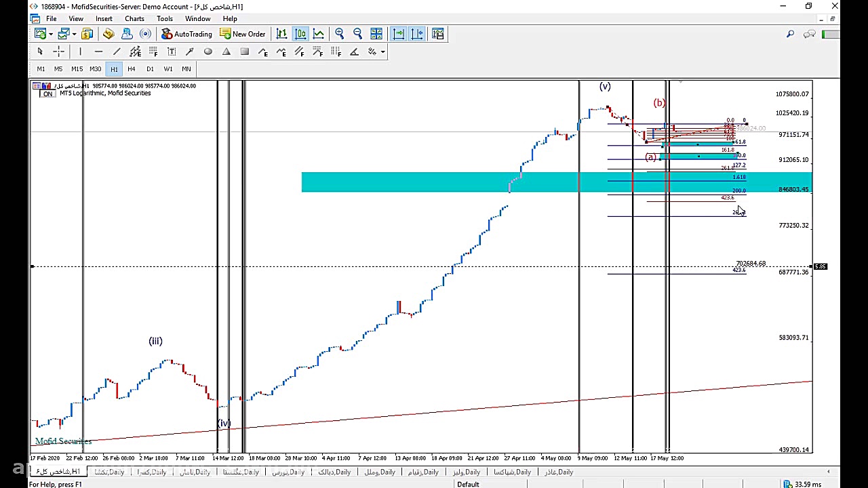Viewport: 868px width, 488px height.
Task: Tile chart windows
Action: (376, 34)
